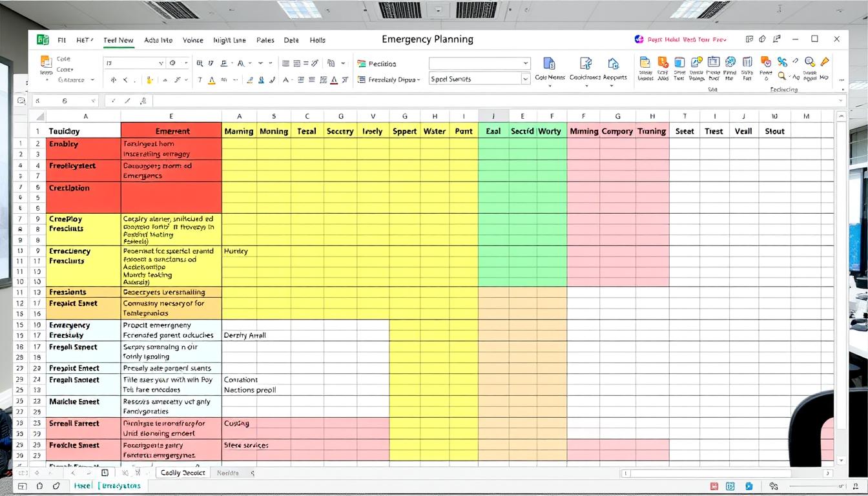This screenshot has height=496, width=868.
Task: Click the first align lines icon
Action: click(285, 63)
